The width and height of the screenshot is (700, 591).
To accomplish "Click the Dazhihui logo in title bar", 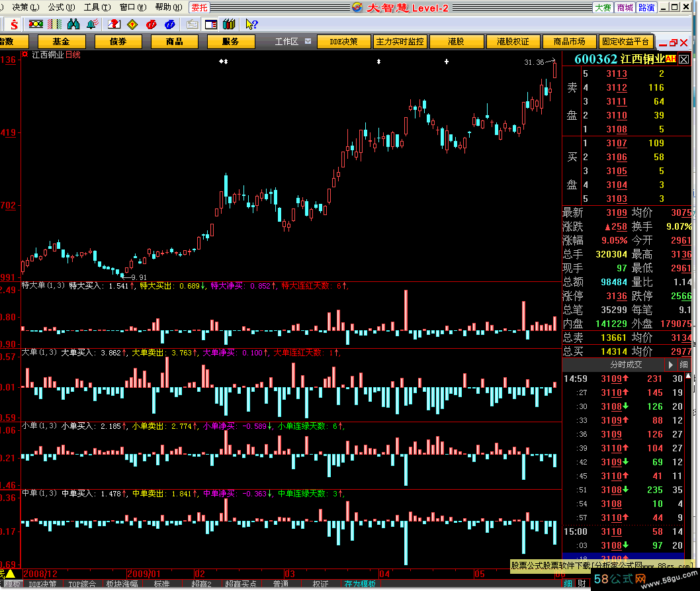I will click(x=357, y=7).
